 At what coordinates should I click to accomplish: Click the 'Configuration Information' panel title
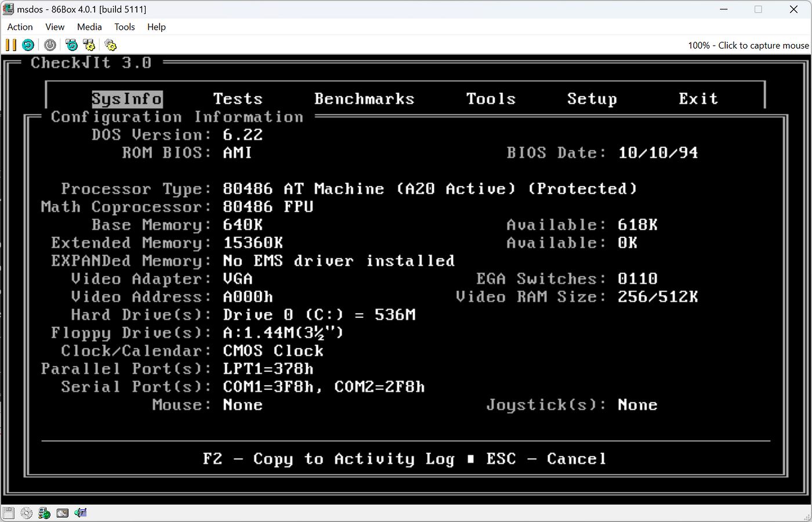pyautogui.click(x=177, y=117)
